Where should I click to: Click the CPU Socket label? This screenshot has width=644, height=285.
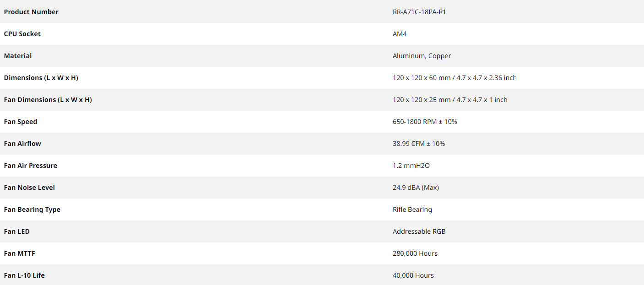[22, 34]
